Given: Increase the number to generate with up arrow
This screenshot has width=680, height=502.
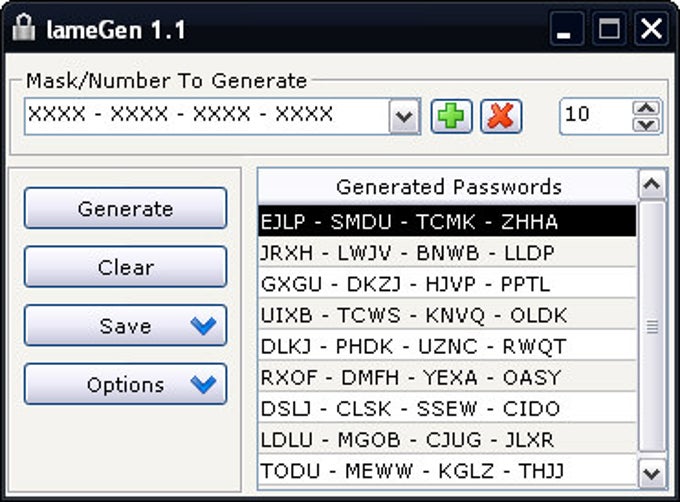Looking at the screenshot, I should click(x=646, y=108).
